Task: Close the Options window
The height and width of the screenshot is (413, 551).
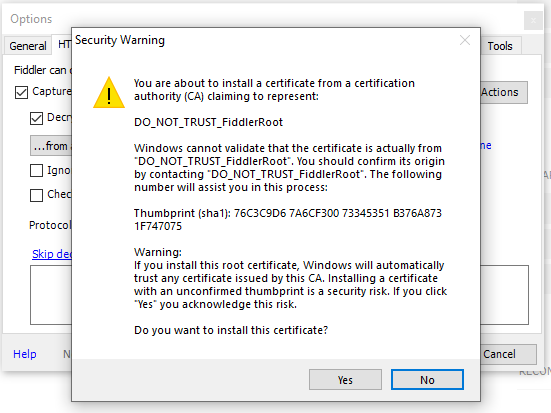Action: coord(533,20)
